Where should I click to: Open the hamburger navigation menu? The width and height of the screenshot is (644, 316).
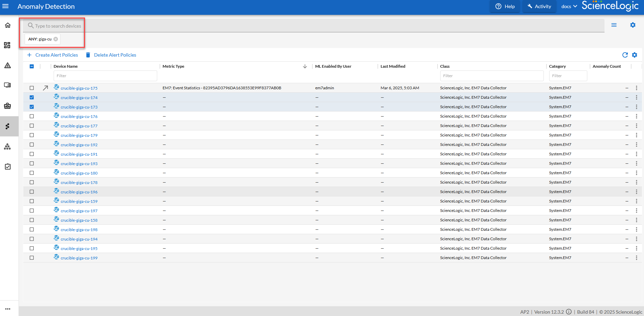coord(5,6)
